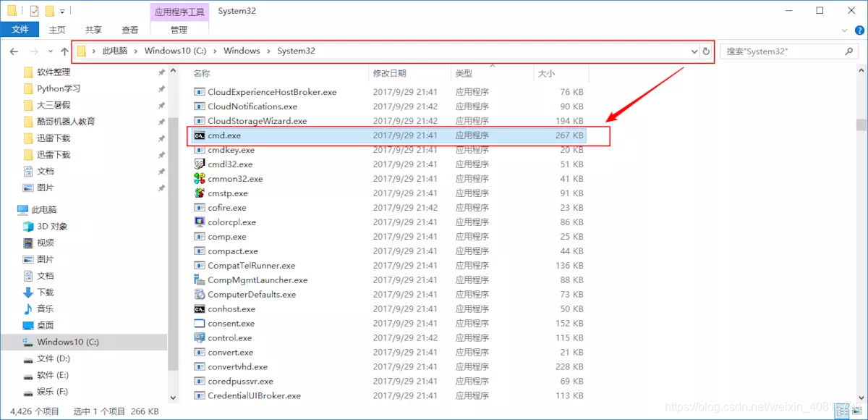The image size is (868, 420).
Task: Select the CompMgmtLauncher.exe file icon
Action: pos(200,280)
